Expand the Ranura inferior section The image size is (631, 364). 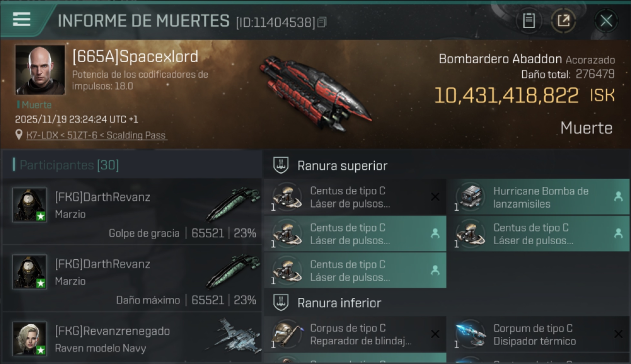point(339,303)
